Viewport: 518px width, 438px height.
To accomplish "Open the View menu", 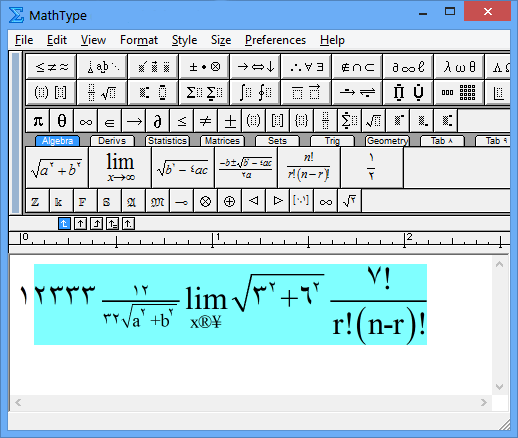I will click(x=93, y=40).
